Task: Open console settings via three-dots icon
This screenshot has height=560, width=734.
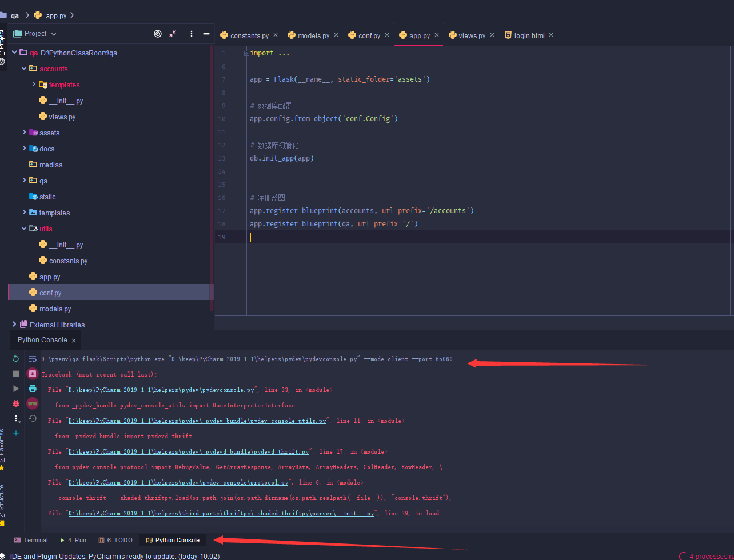Action: click(16, 418)
